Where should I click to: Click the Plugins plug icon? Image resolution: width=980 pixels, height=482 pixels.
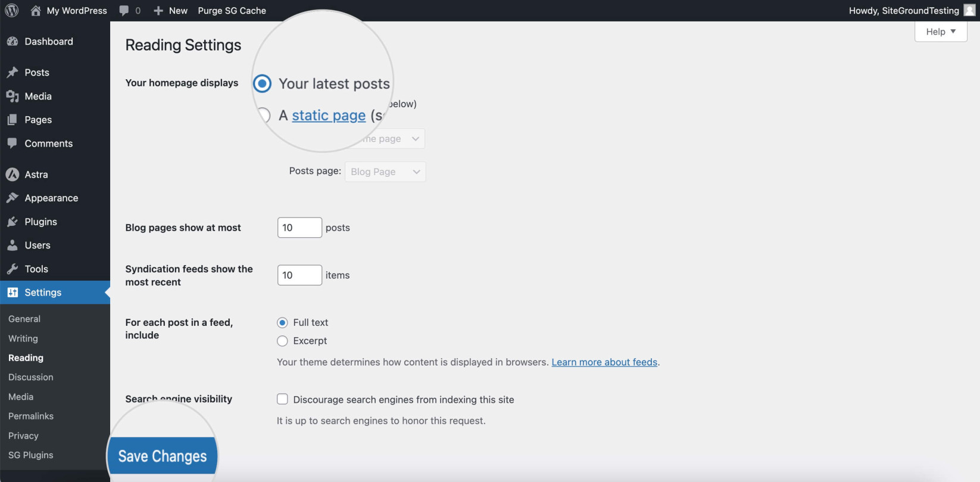(13, 222)
